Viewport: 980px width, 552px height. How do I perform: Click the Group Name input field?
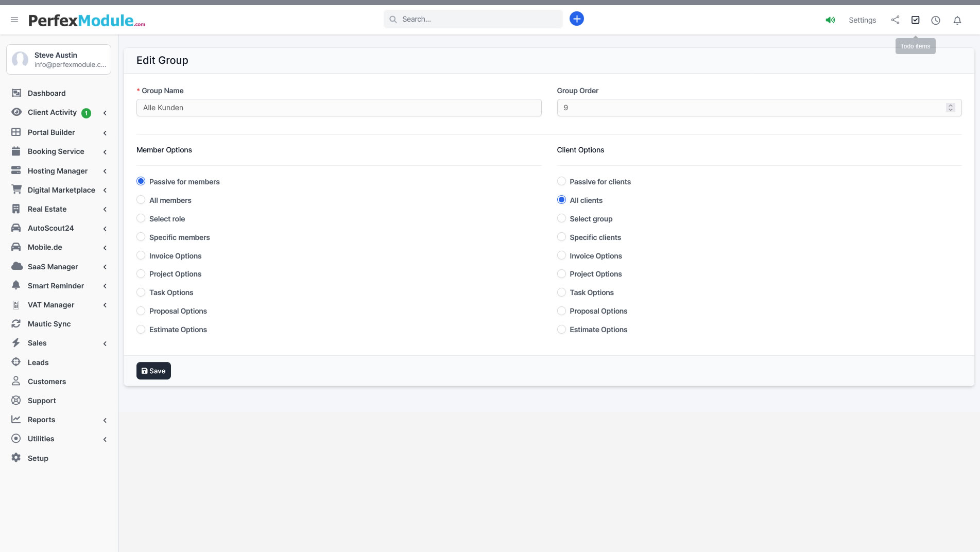click(338, 108)
